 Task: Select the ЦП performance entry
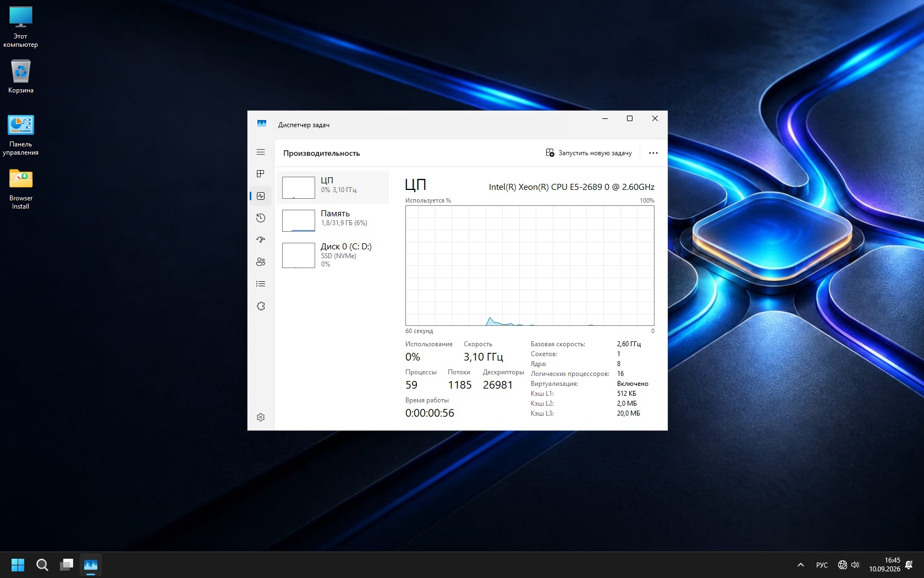pyautogui.click(x=333, y=188)
